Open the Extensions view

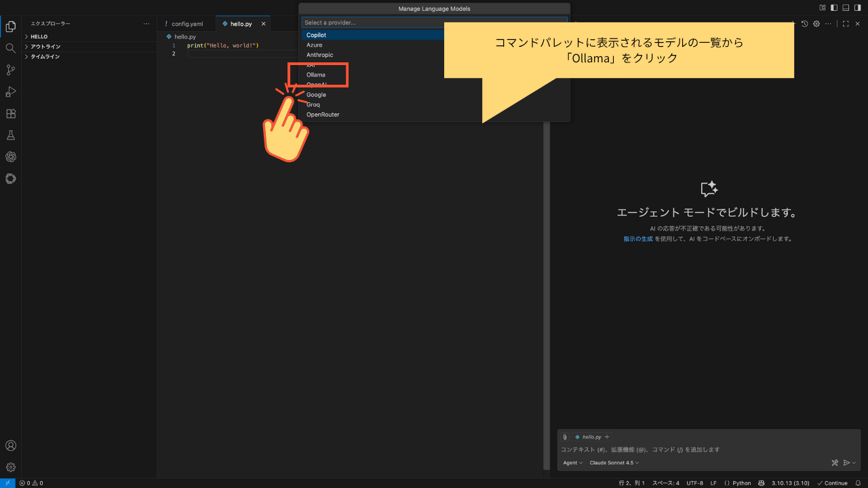point(10,113)
